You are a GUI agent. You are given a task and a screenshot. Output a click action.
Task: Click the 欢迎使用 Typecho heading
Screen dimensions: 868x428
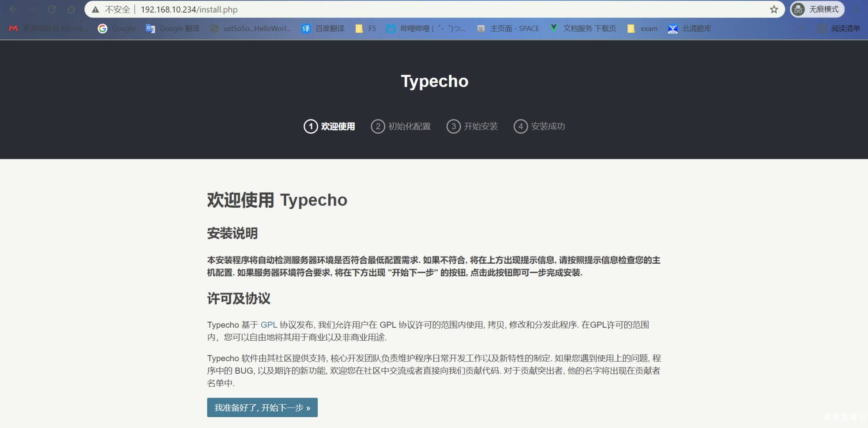point(277,200)
